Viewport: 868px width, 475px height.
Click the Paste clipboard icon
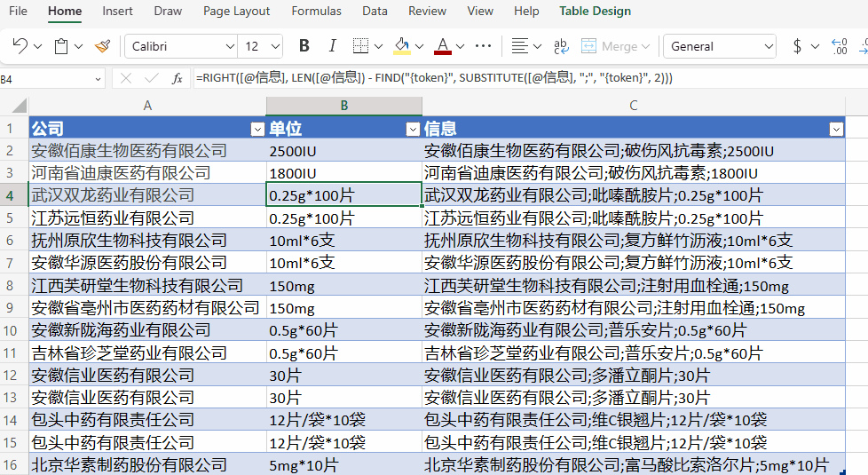pos(61,46)
